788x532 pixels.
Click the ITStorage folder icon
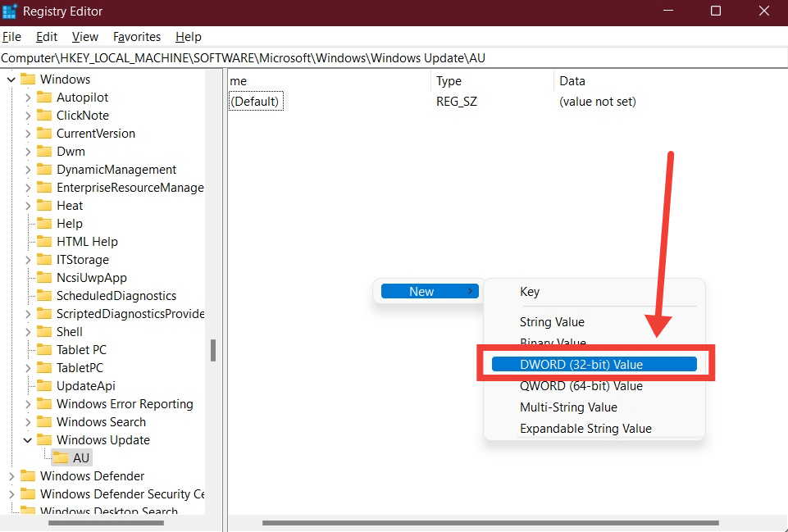point(43,260)
